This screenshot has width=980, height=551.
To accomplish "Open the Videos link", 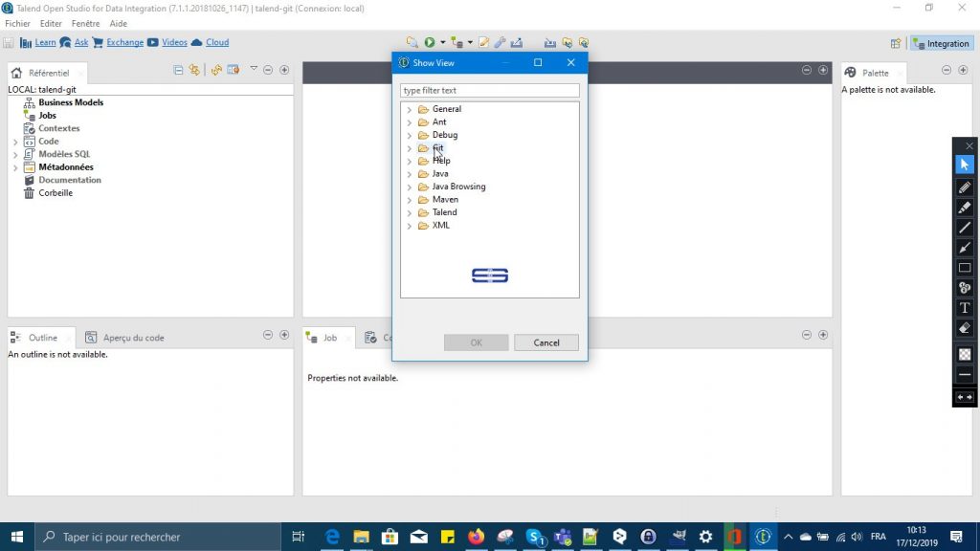I will point(174,42).
